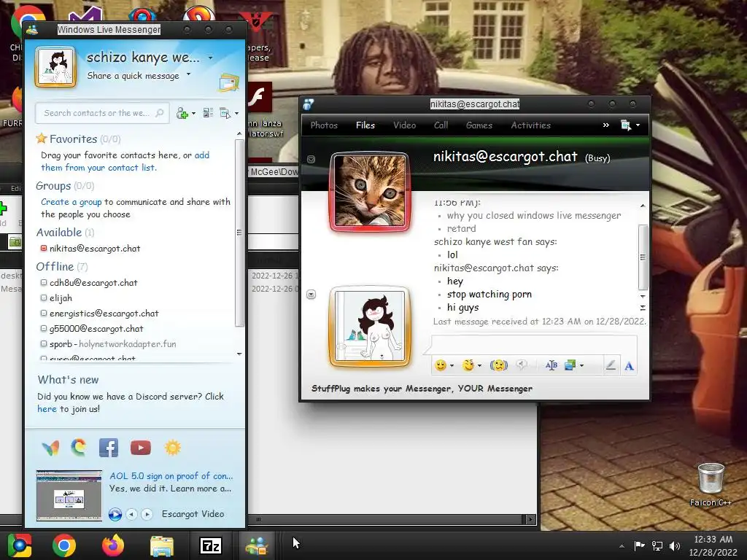Expand the emoticon dropdown arrow

point(452,366)
